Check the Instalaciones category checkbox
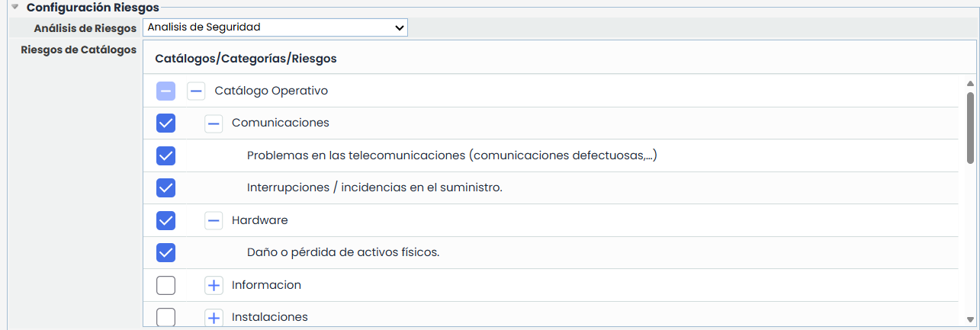The height and width of the screenshot is (330, 980). coord(165,317)
